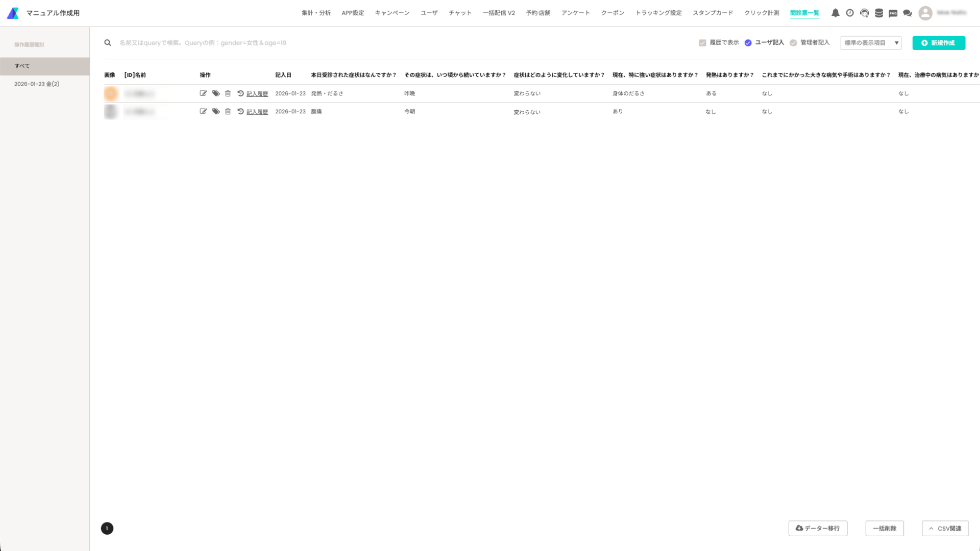980x551 pixels.
Task: Open the 標準の表示項目 dropdown
Action: pos(871,43)
